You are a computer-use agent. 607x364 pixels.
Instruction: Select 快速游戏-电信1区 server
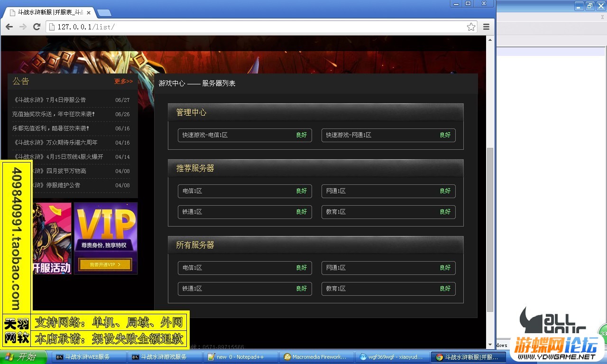tap(245, 135)
